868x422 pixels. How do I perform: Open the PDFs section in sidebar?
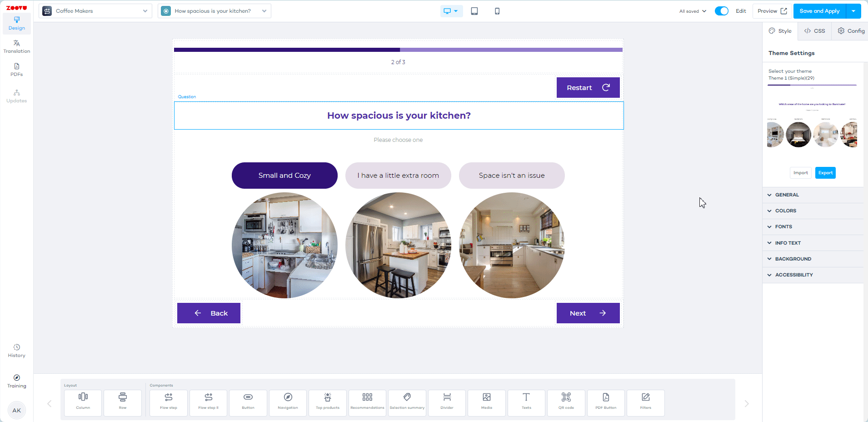coord(17,70)
